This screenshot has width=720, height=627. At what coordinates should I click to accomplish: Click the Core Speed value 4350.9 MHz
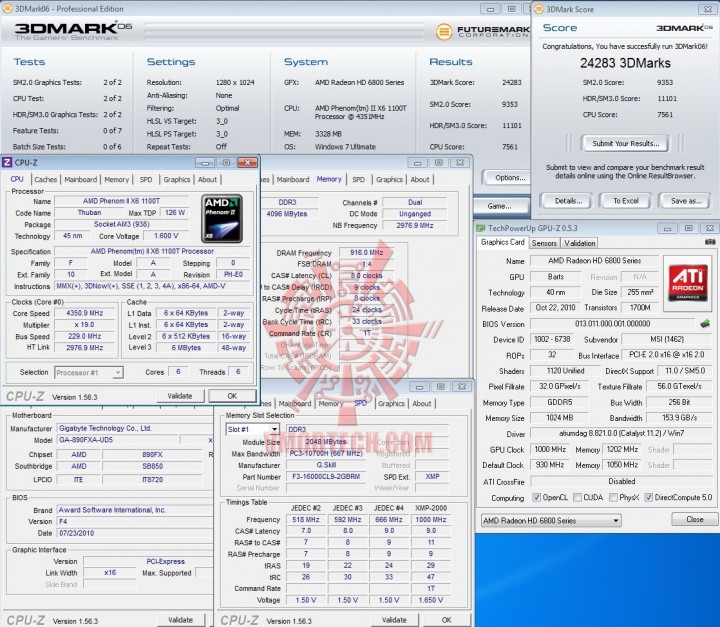tap(84, 313)
